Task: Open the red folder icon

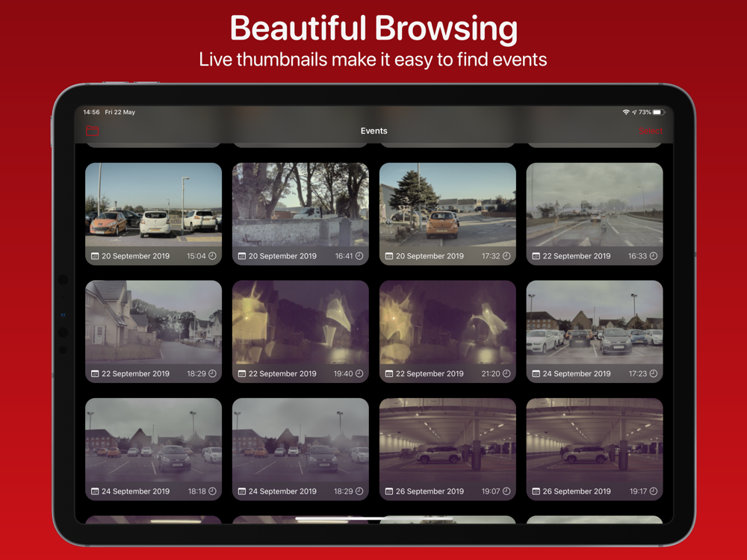Action: [x=93, y=131]
